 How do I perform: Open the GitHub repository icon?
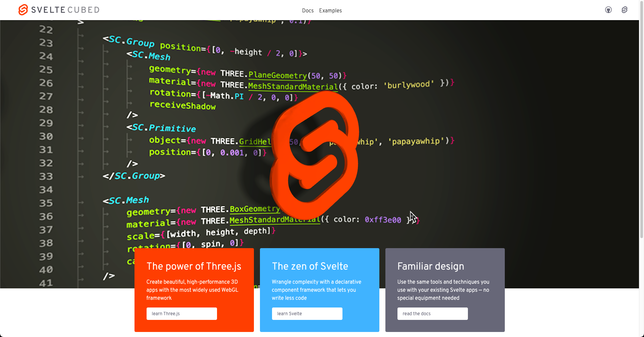[x=608, y=10]
